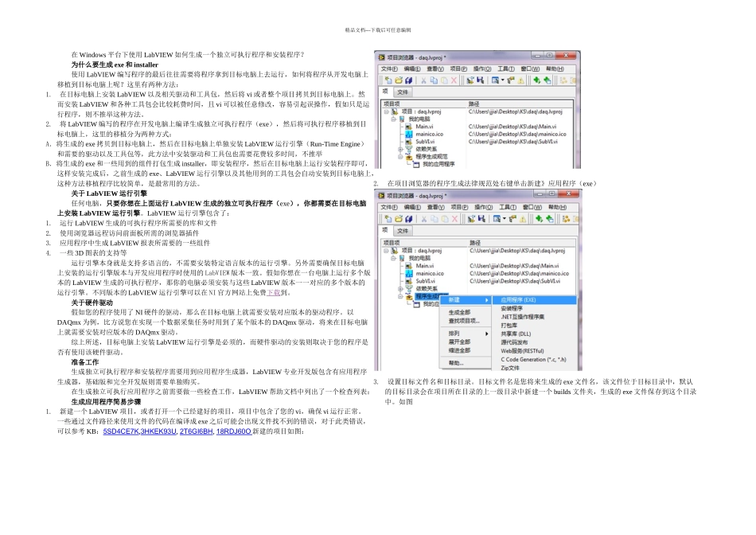The height and width of the screenshot is (535, 756).
Task: Click the Open folder icon in the window with context menu
Action: click(x=399, y=219)
